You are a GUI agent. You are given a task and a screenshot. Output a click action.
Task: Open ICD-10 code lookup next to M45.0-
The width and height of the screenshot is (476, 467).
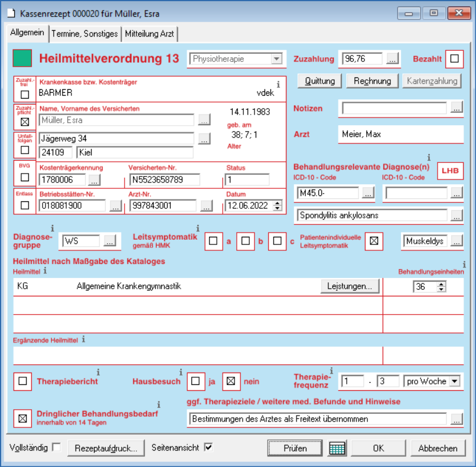[x=368, y=192]
